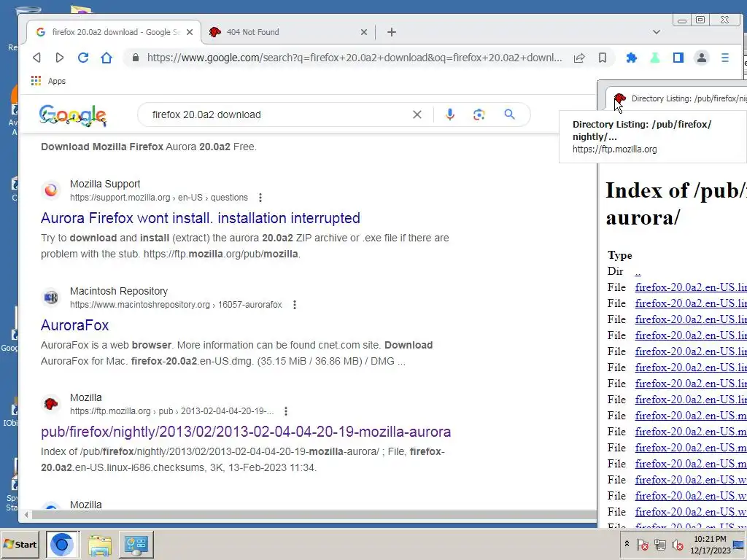This screenshot has width=747, height=560.
Task: Open the browser home page icon
Action: 107,58
